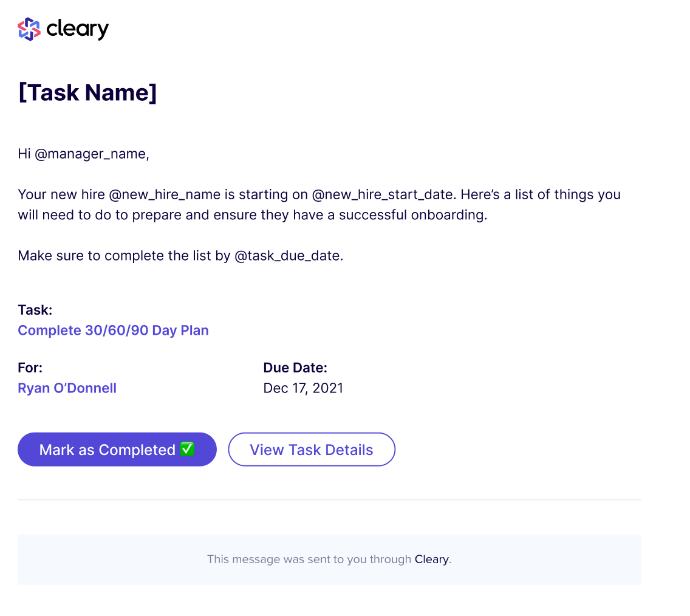The width and height of the screenshot is (690, 616).
Task: Select the green checkmark emoji on the button
Action: (x=186, y=449)
